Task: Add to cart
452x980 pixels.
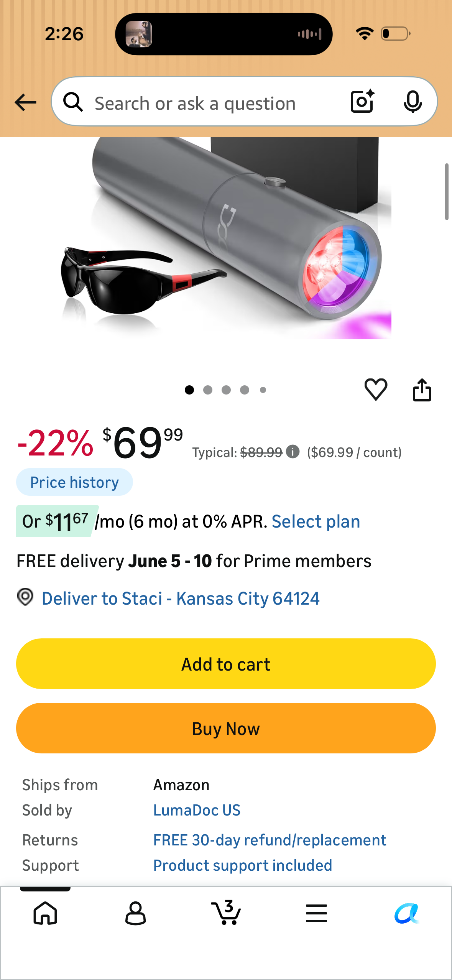Action: [x=226, y=664]
